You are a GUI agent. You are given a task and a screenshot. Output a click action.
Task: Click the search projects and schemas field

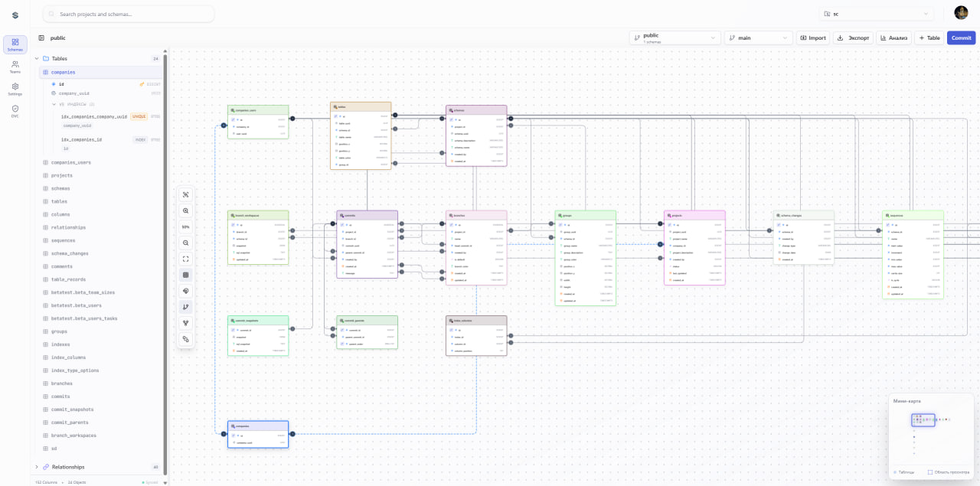pos(130,14)
